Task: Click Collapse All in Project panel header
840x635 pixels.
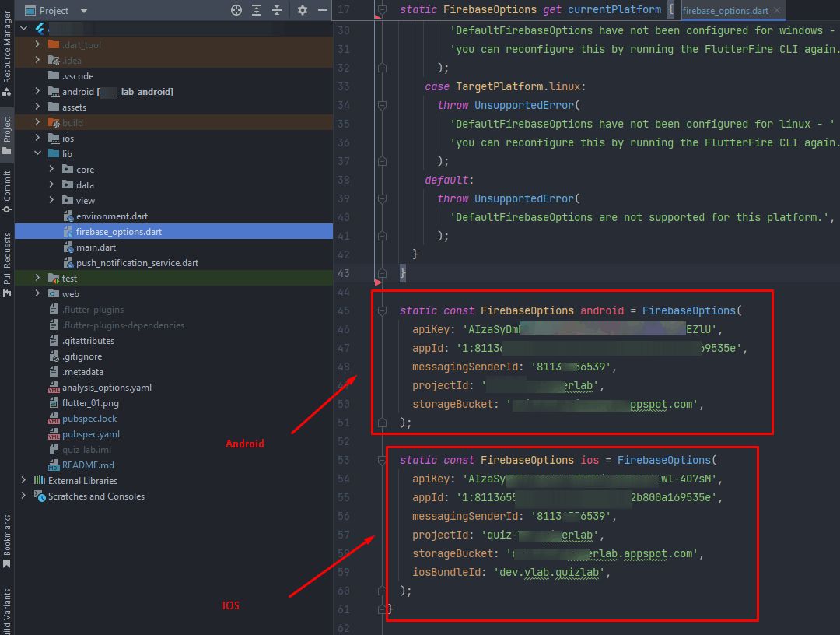Action: click(x=277, y=10)
